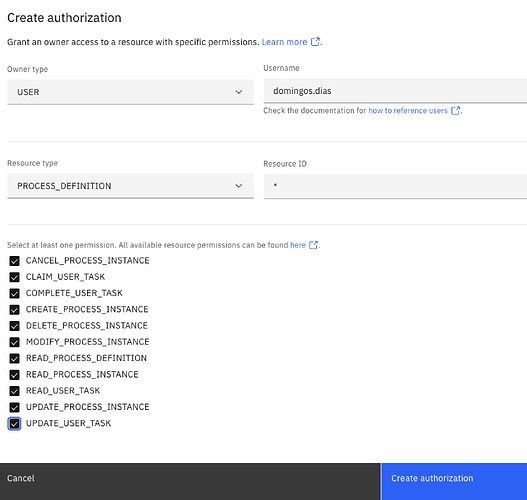
Task: Click Create authorization button
Action: pos(454,482)
